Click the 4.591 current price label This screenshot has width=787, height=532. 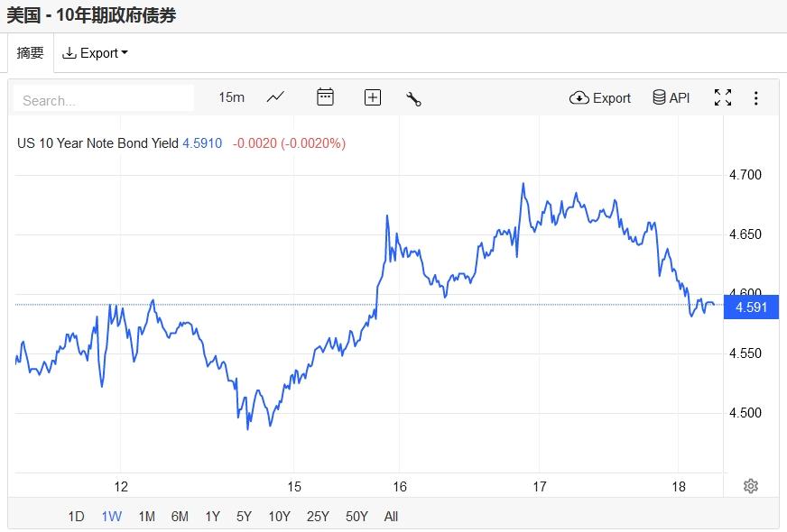[x=752, y=307]
